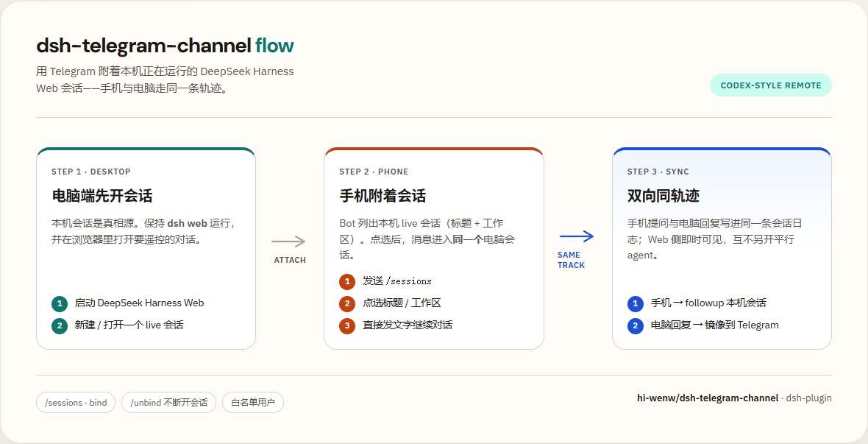868x444 pixels.
Task: Click the green 2 badge beside 新建 / 打开
Action: pyautogui.click(x=60, y=325)
